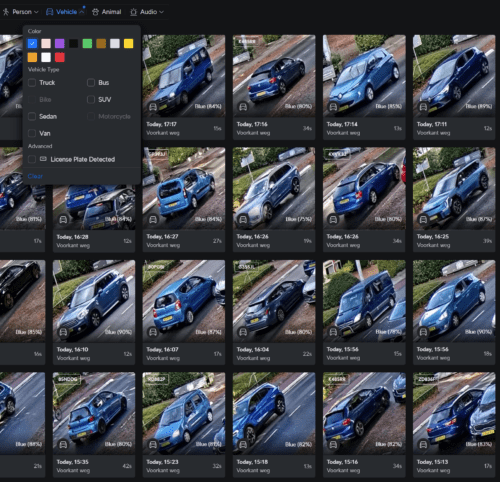The image size is (500, 482).
Task: Click vehicle icon on Today 15:13 thumbnail
Action: [x=423, y=444]
